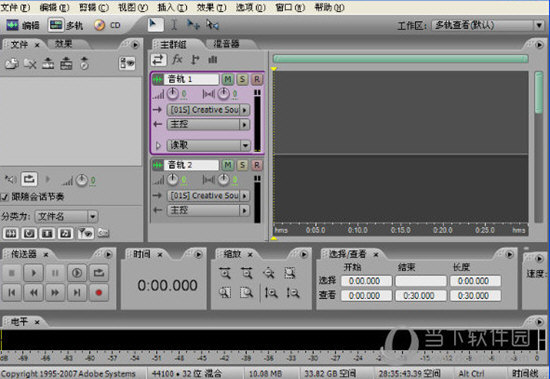Select the Time Selection I-beam tool
Viewport: 550px width, 379px height.
174,25
